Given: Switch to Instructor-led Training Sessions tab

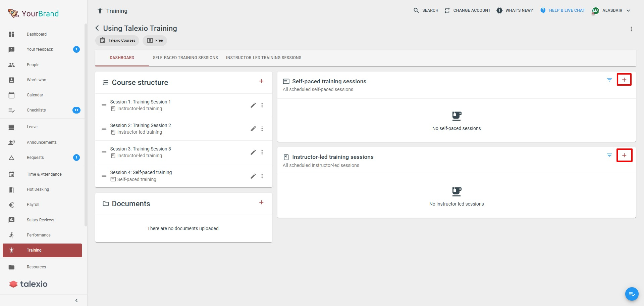Looking at the screenshot, I should pos(264,58).
